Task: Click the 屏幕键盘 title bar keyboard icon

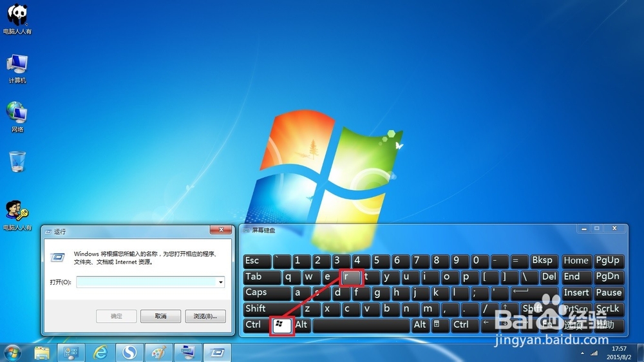Action: tap(247, 231)
